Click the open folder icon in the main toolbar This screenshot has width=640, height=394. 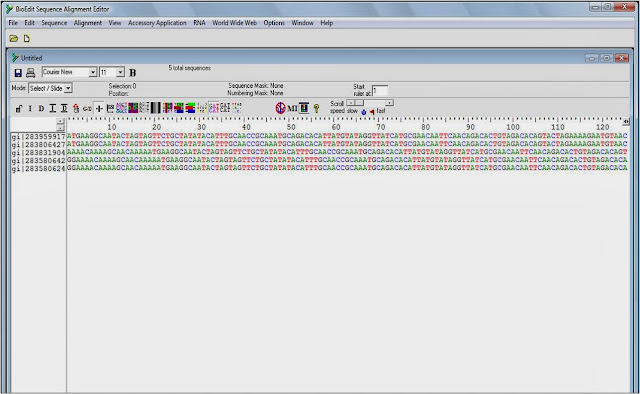pyautogui.click(x=14, y=38)
